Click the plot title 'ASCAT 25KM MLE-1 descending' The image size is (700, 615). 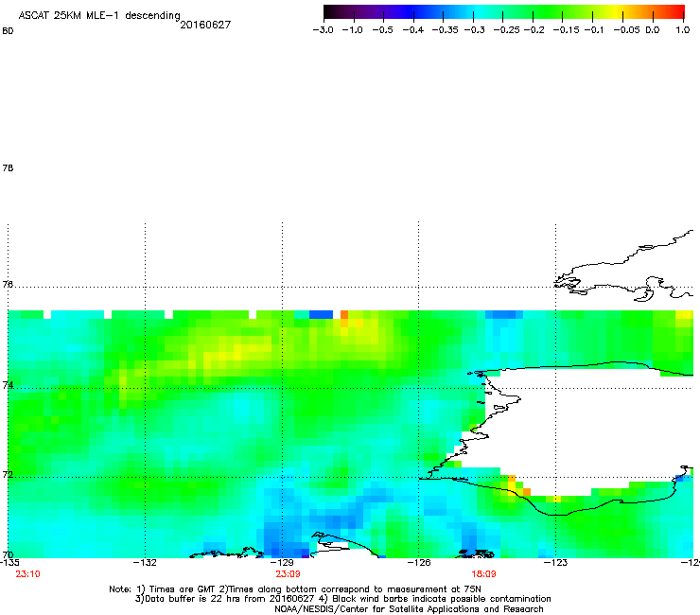(x=99, y=16)
